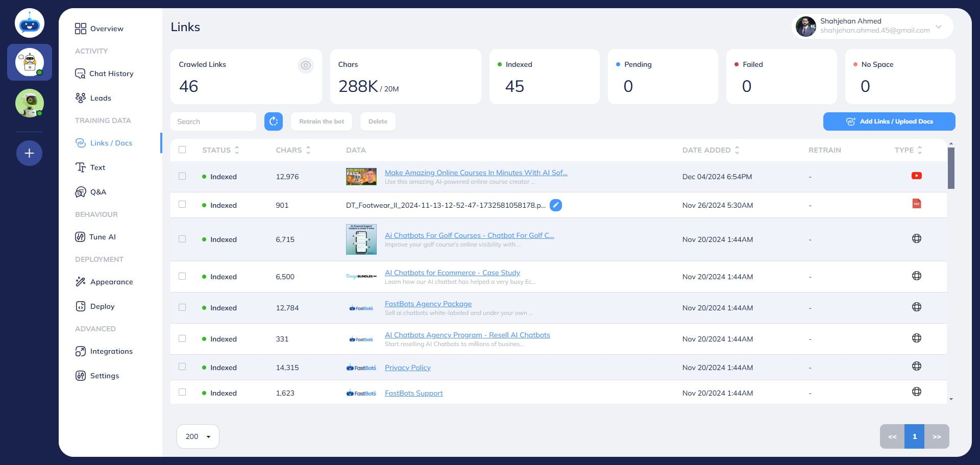Open Chat History in the sidebar
The height and width of the screenshot is (465, 980).
(x=111, y=74)
